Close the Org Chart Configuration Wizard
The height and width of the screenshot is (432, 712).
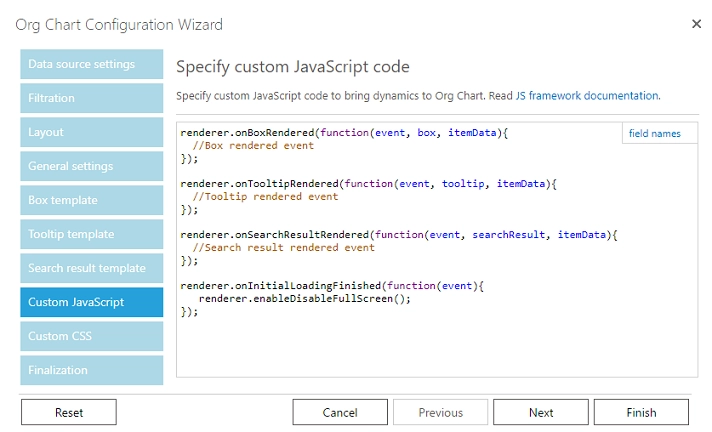tap(696, 24)
